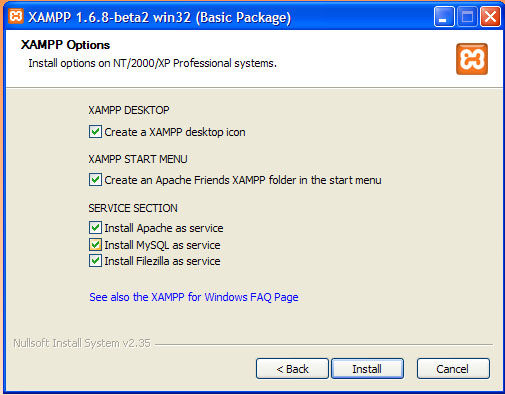Toggle the Apache Friends start menu folder checkbox

95,180
